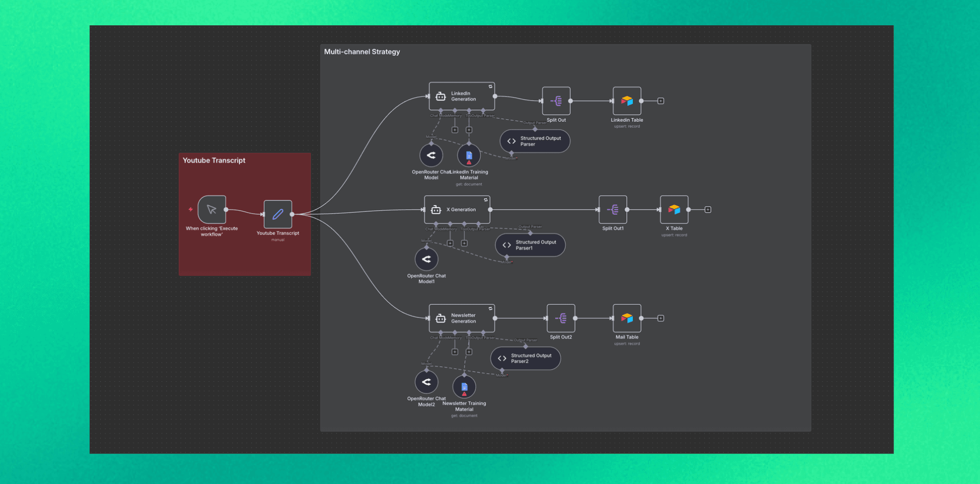
Task: Open the X Generation agent node
Action: (456, 209)
